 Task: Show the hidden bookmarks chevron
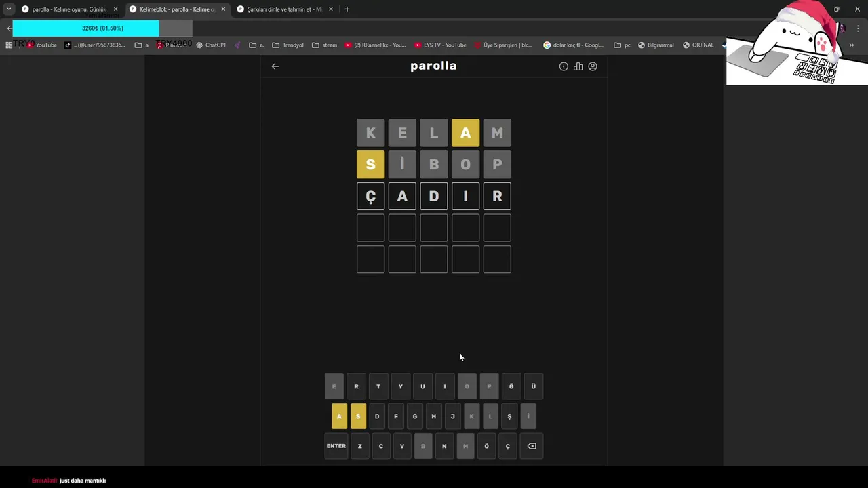click(852, 45)
